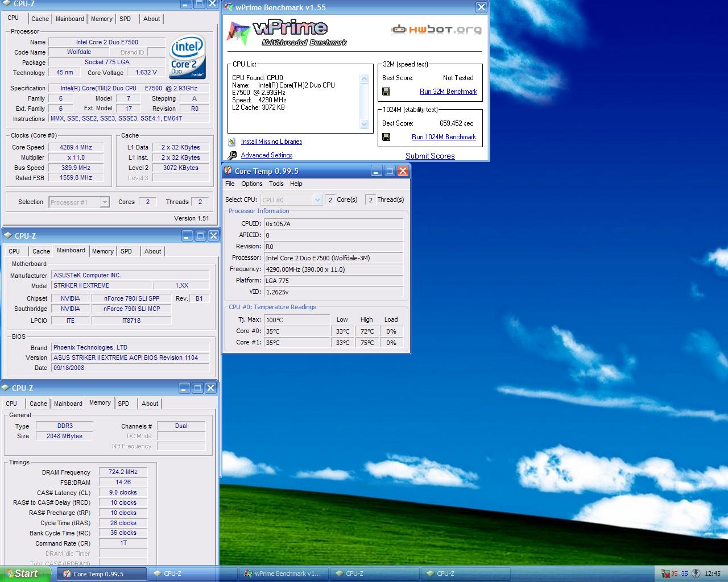Click Install Missing Libraries link

tap(271, 142)
